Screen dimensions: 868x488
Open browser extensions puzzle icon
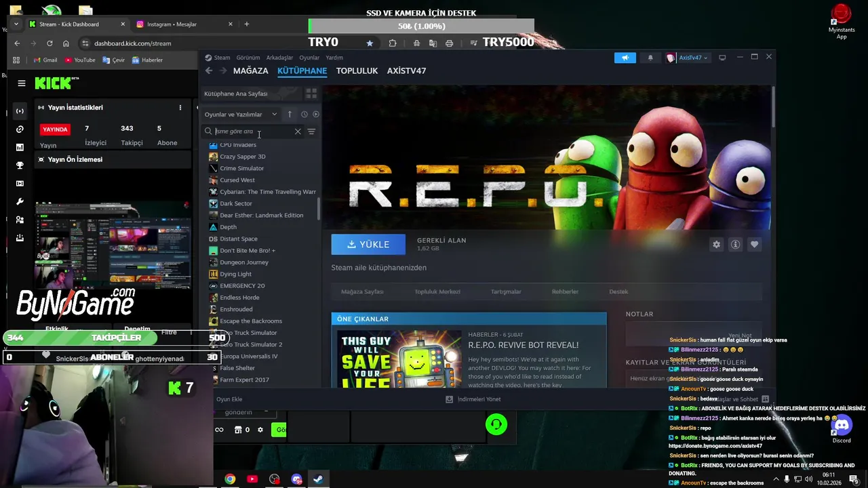pos(393,43)
